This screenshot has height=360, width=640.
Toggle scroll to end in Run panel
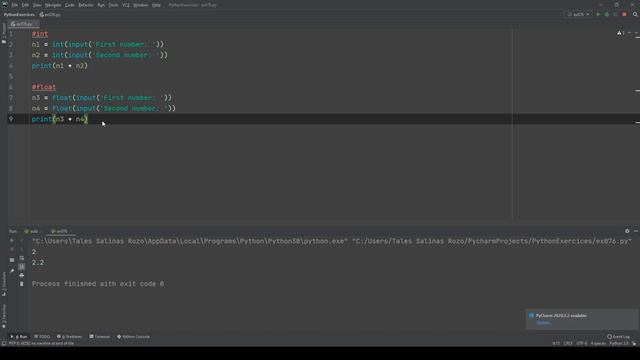point(22,267)
